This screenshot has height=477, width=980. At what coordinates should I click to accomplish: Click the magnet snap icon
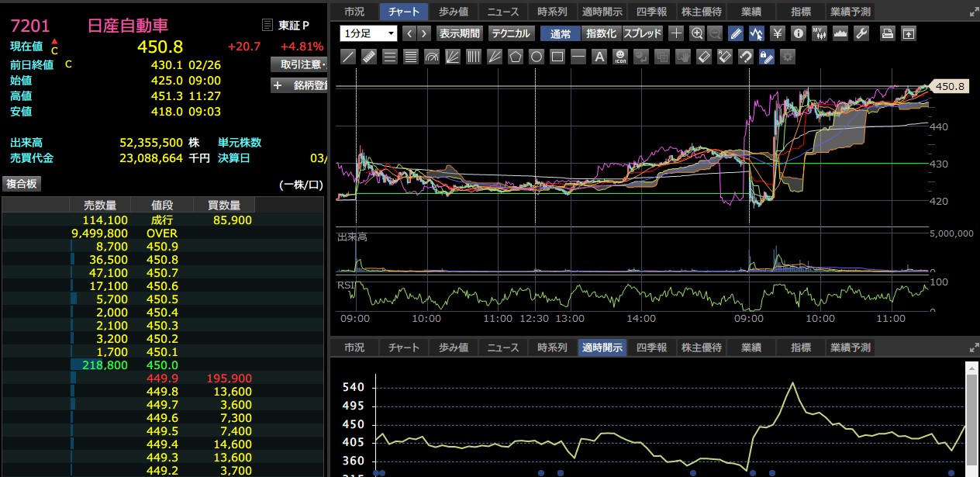pos(745,57)
